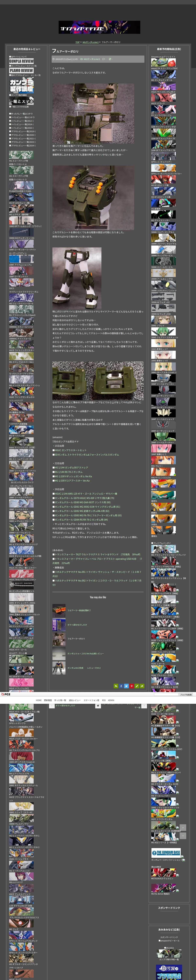Click the FC2 logo in toolbar
196x980 pixels.
(6, 694)
